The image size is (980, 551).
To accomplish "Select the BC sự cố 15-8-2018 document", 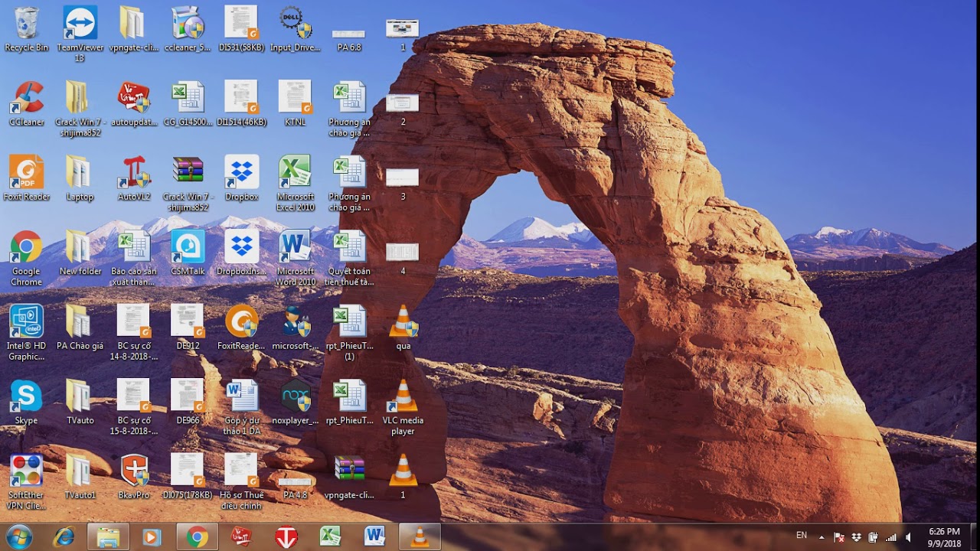I will point(134,407).
